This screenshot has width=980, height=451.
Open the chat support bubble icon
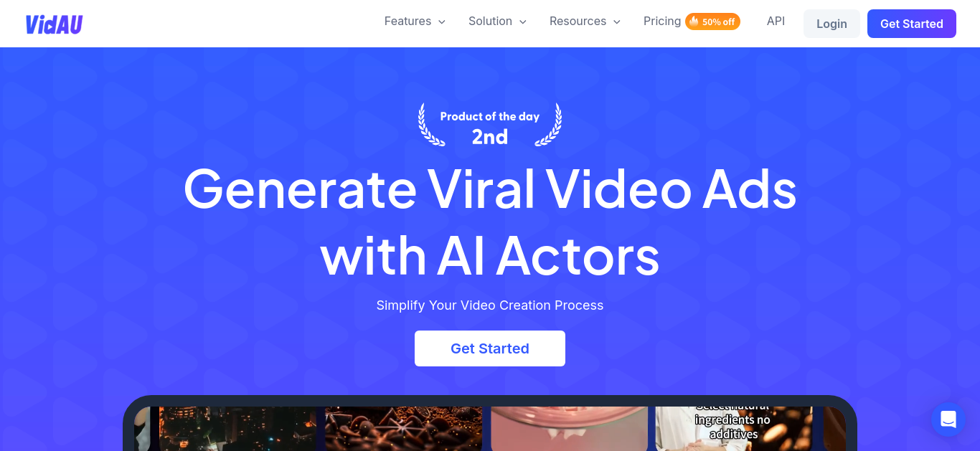coord(948,419)
